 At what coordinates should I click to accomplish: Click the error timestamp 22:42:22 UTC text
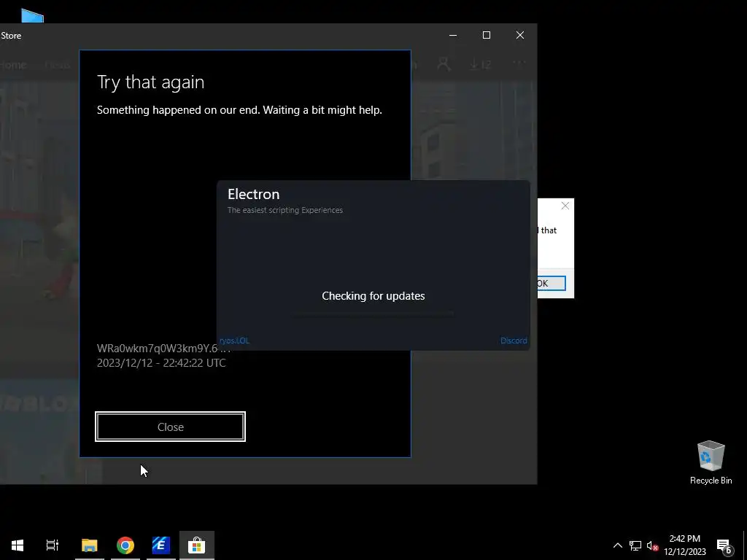[x=161, y=363]
